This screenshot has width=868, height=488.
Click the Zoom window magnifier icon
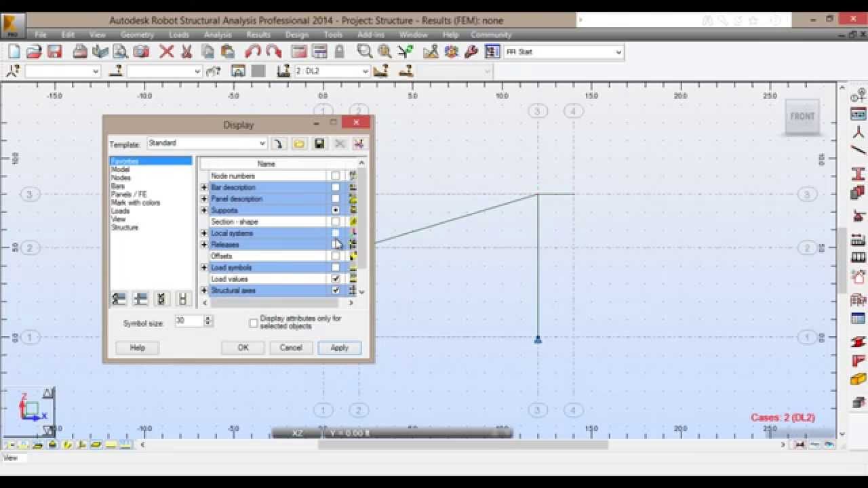pos(364,52)
